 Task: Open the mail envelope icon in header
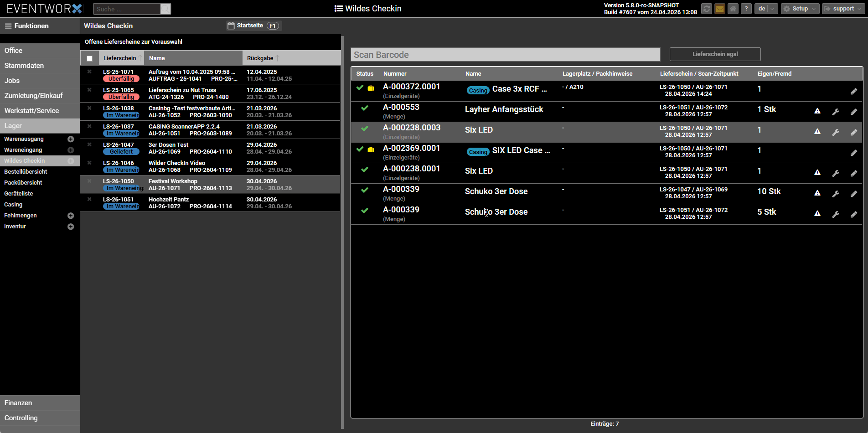(x=719, y=9)
